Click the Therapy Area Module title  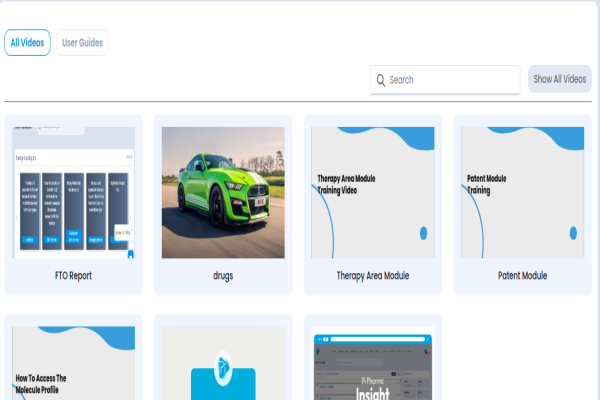tap(373, 276)
